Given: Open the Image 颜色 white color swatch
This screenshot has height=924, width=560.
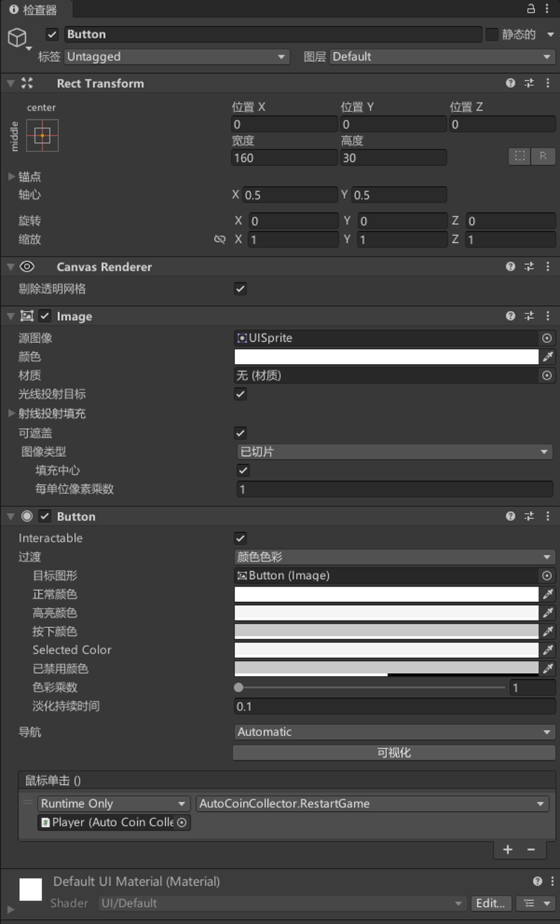Looking at the screenshot, I should point(386,356).
